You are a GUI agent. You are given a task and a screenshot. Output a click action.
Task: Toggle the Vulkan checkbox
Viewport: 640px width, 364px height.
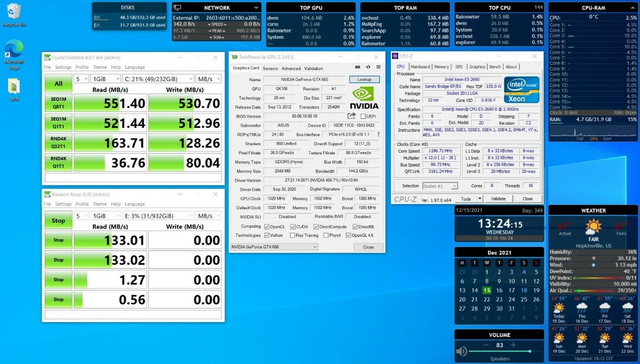267,235
